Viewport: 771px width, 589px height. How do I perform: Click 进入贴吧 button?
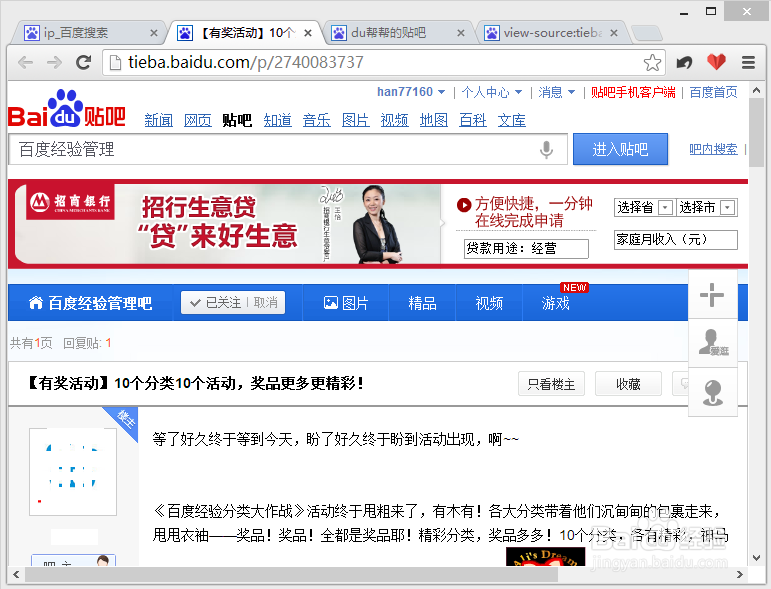tap(620, 149)
